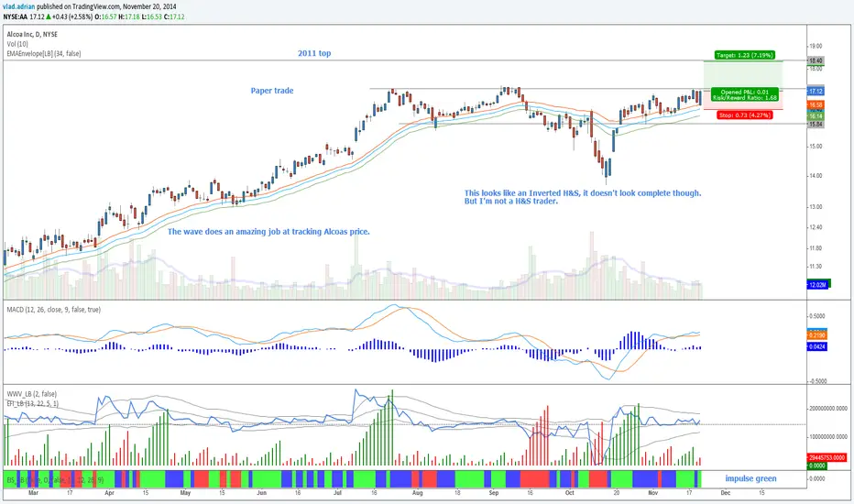Click the Mar label on time axis
This screenshot has height=504, width=854.
pyautogui.click(x=33, y=493)
